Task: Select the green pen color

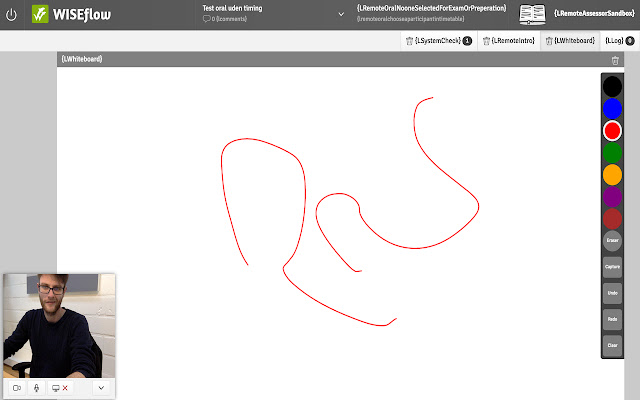Action: (612, 153)
